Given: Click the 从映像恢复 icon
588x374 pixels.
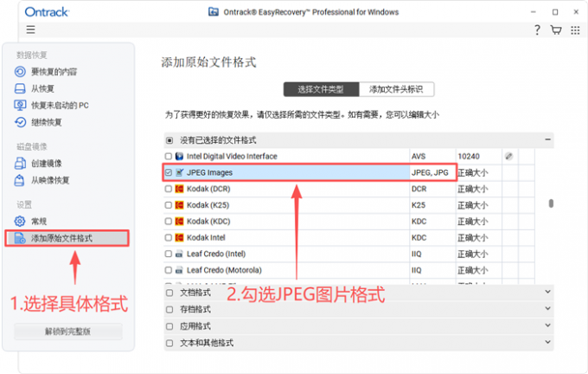Looking at the screenshot, I should tap(20, 180).
